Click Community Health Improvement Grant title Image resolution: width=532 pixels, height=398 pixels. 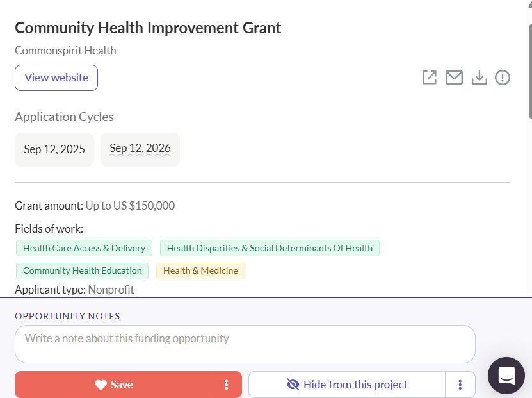[148, 28]
